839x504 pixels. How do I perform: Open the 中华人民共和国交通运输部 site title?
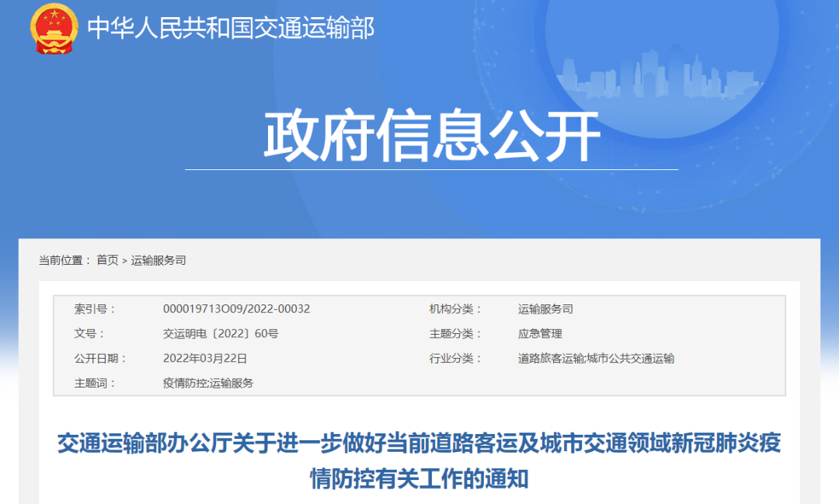231,28
